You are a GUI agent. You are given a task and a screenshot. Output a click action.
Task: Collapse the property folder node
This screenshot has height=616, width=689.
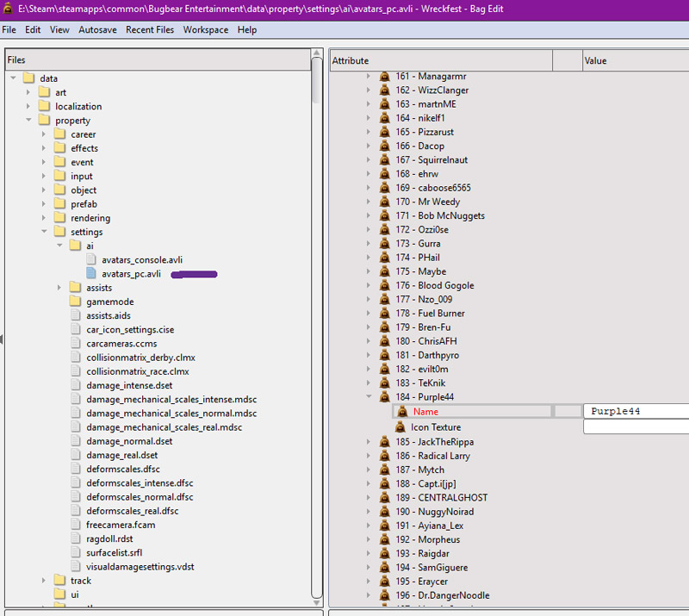point(28,120)
